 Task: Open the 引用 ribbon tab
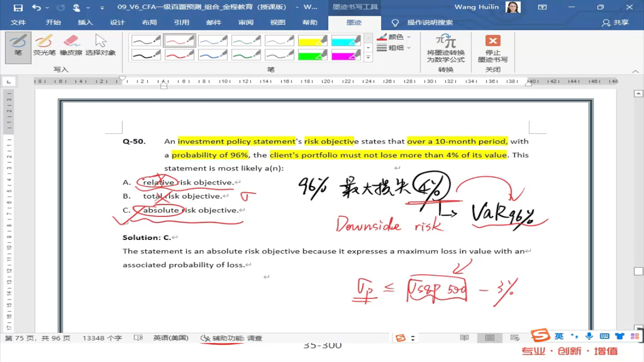[x=181, y=23]
